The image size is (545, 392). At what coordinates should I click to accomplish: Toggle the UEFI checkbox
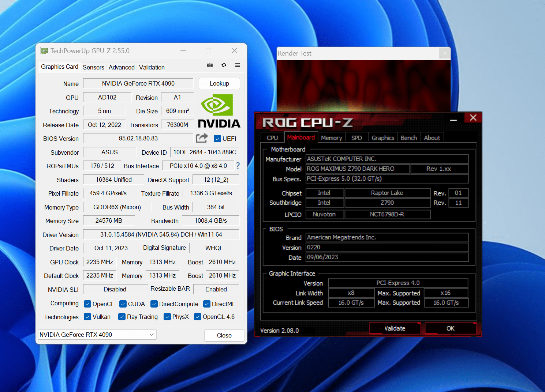click(x=217, y=139)
